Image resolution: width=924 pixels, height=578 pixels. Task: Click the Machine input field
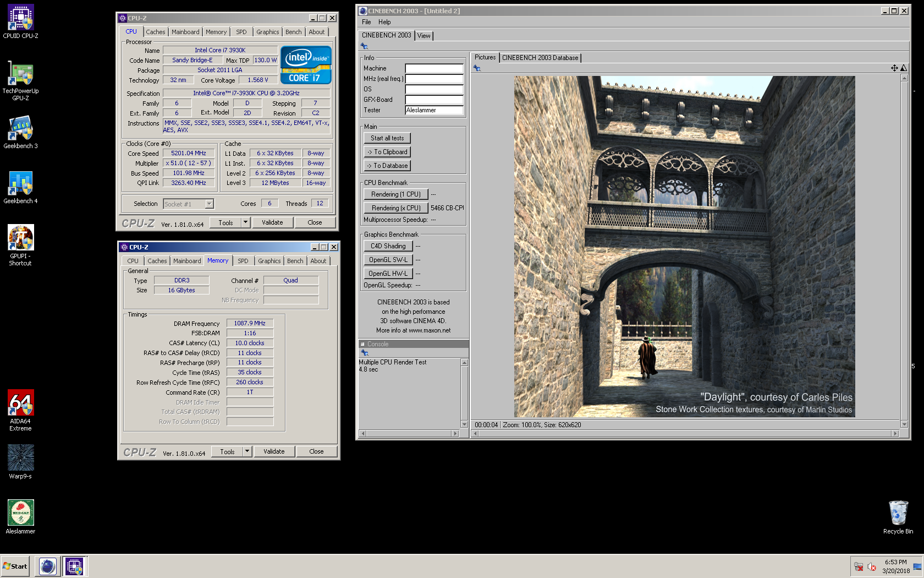pos(435,68)
